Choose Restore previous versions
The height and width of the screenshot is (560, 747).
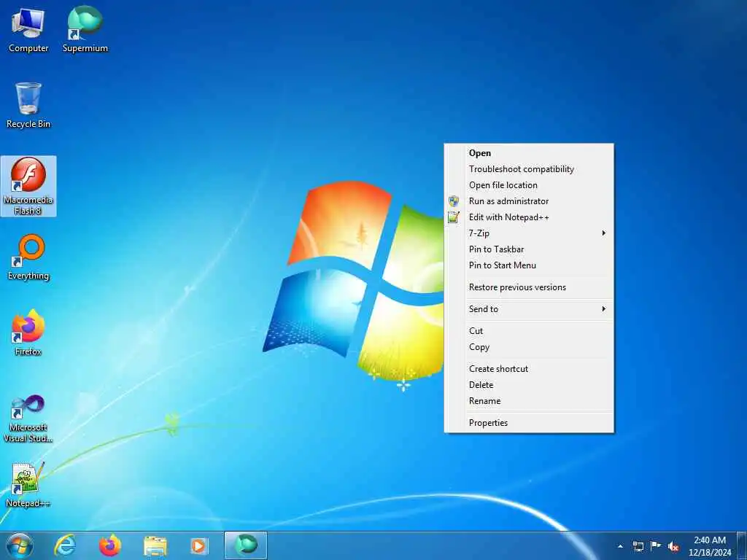pyautogui.click(x=529, y=287)
